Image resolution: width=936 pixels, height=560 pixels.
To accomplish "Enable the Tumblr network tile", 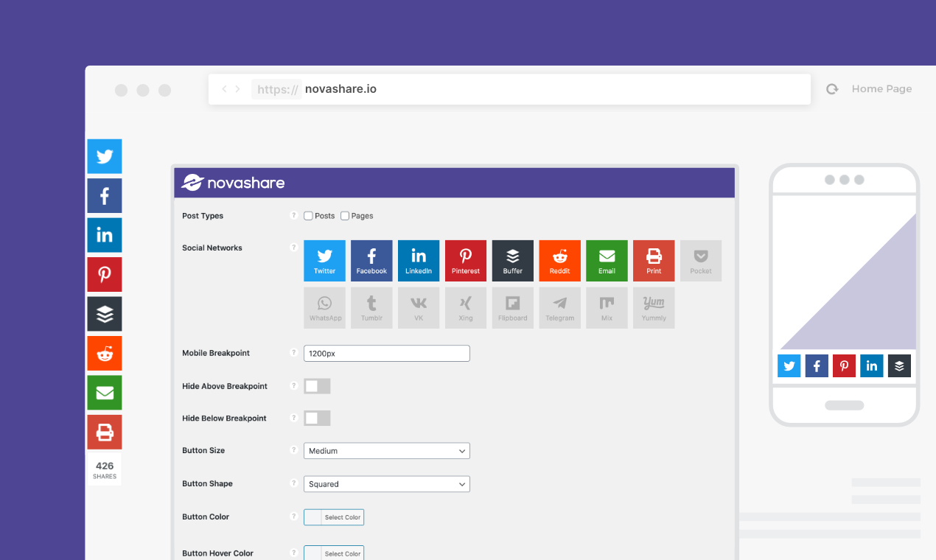I will click(x=371, y=308).
